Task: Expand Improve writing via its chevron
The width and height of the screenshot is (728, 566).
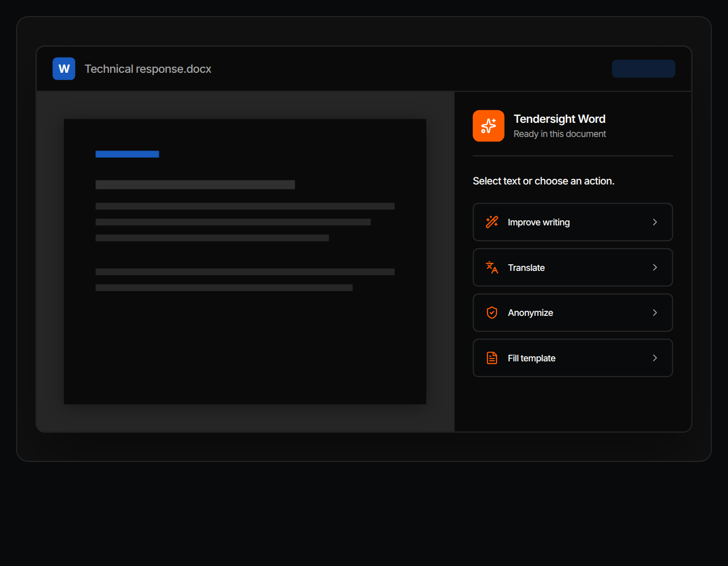Action: click(x=655, y=222)
